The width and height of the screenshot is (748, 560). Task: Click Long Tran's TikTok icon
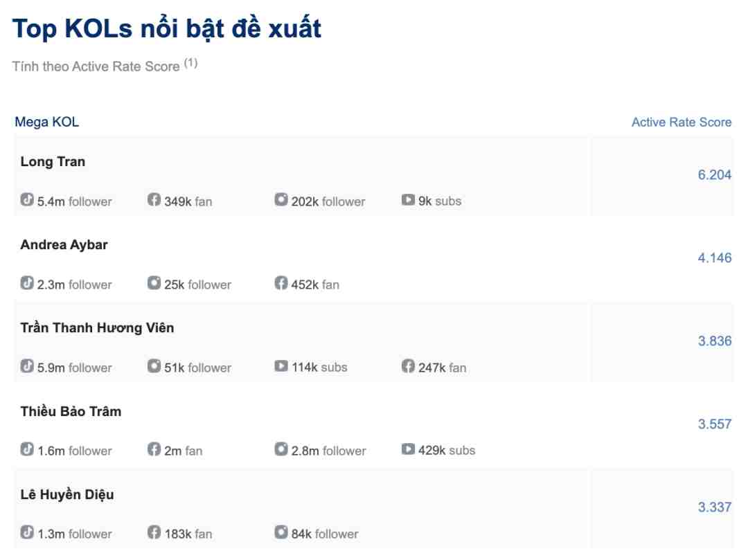click(27, 199)
